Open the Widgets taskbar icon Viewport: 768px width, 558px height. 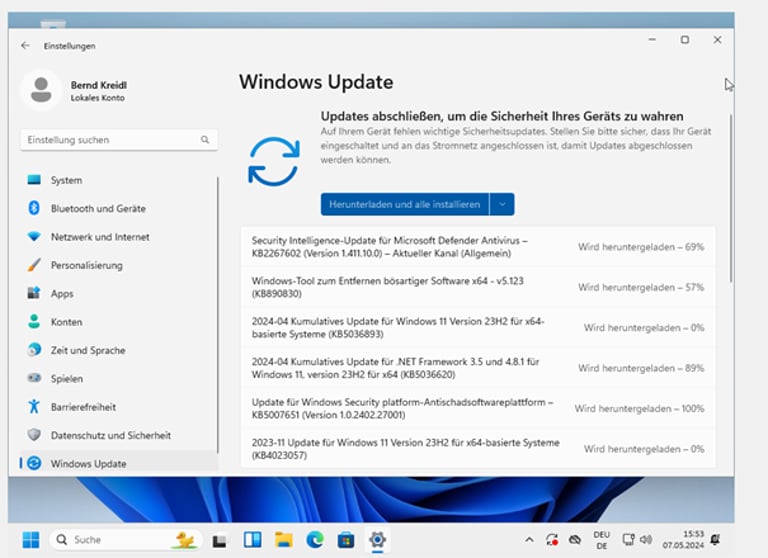coord(252,540)
